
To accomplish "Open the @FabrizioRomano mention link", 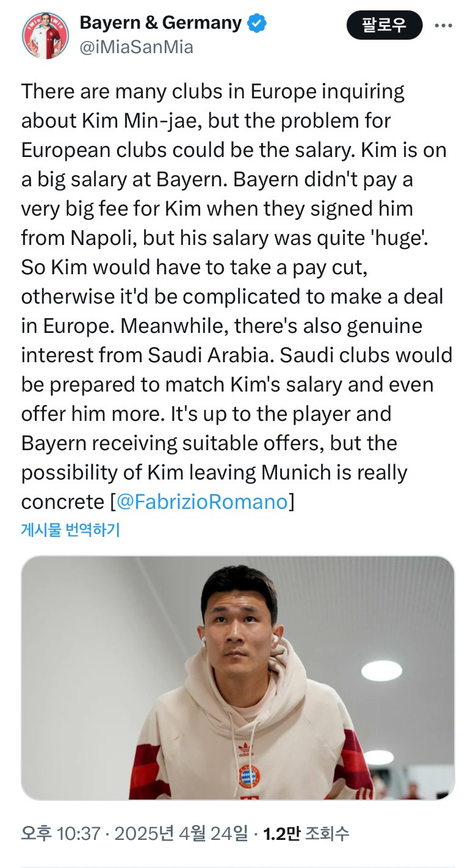I will coord(201,501).
